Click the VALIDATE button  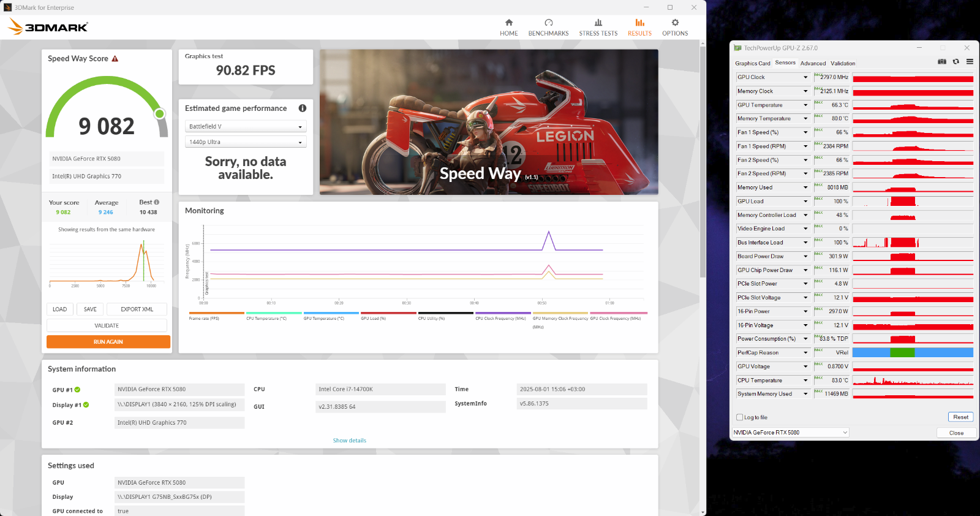[107, 326]
